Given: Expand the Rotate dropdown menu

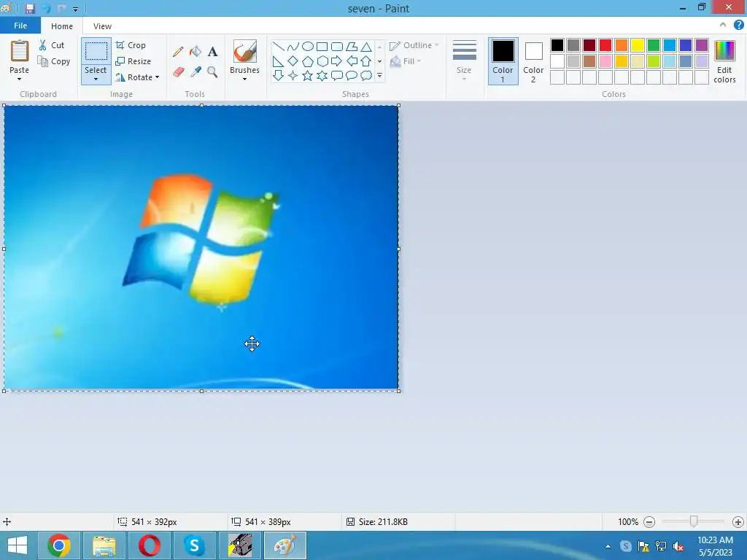Looking at the screenshot, I should pos(158,77).
